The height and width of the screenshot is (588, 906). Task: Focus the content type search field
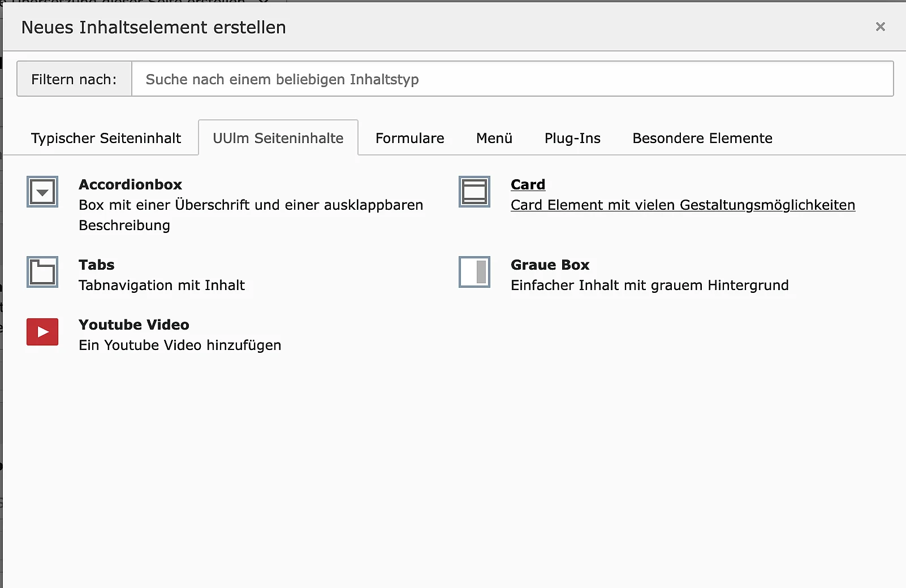(x=512, y=79)
